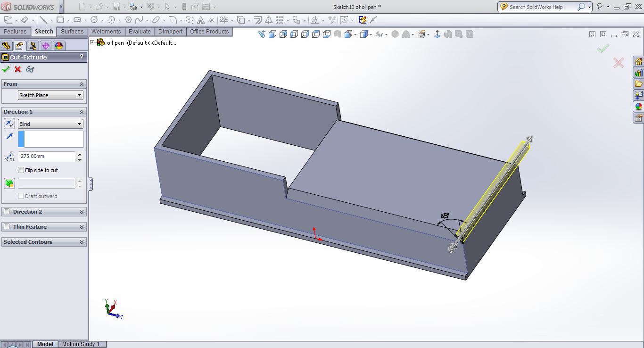Click the depth 275.00mm input field
The height and width of the screenshot is (348, 644).
coord(46,156)
